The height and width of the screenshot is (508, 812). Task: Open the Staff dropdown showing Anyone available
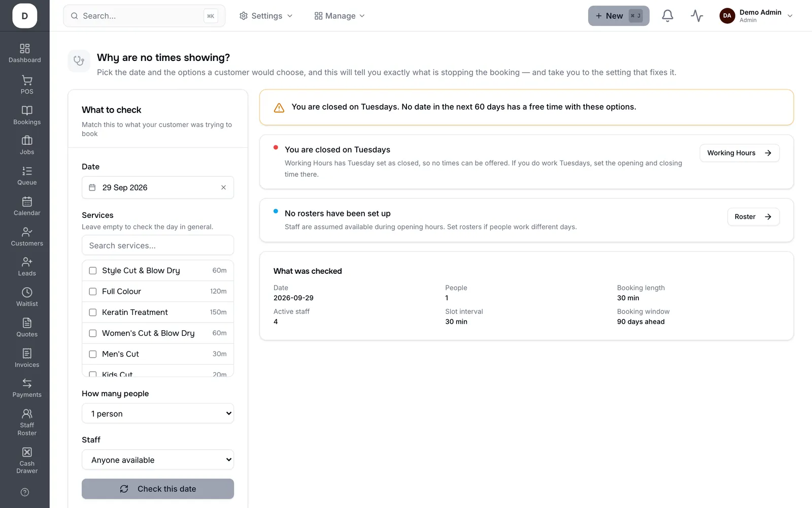[158, 460]
